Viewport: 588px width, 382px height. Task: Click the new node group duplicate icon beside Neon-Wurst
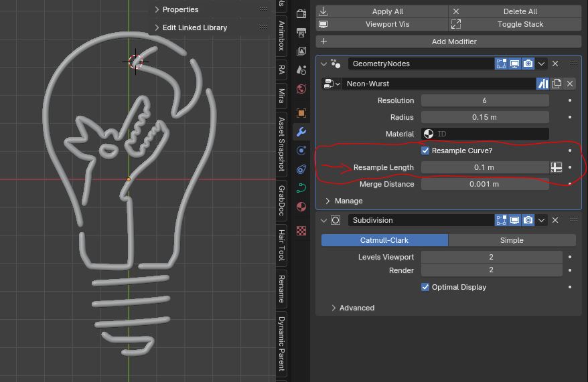pos(557,84)
